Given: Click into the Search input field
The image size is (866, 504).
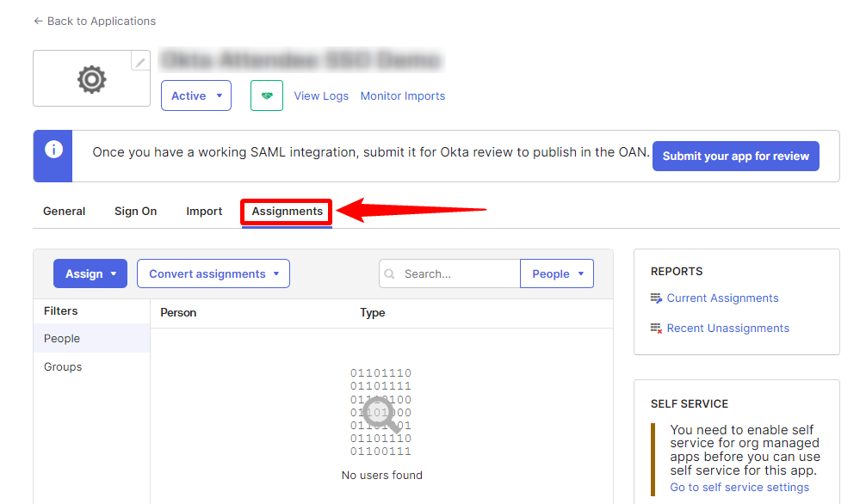Looking at the screenshot, I should [458, 274].
